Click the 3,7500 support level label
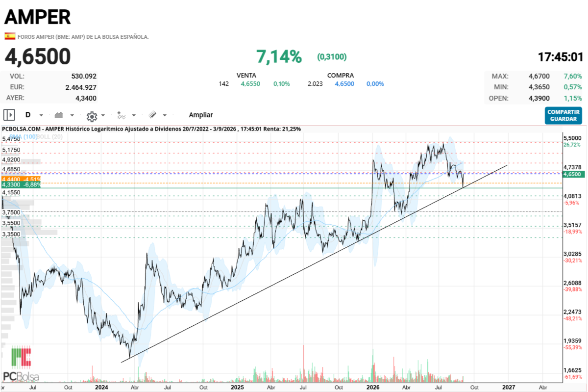Viewport: 588px width, 392px height. [x=11, y=212]
